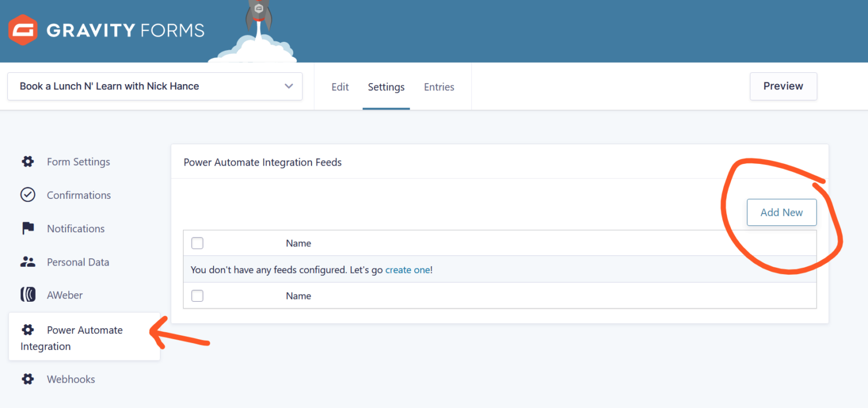The height and width of the screenshot is (408, 868).
Task: Open Personal Data via the people icon
Action: click(27, 262)
